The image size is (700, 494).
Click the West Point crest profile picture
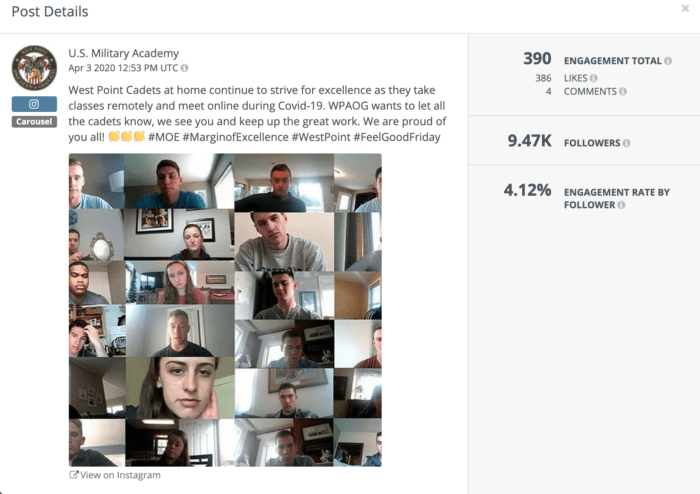pyautogui.click(x=34, y=67)
